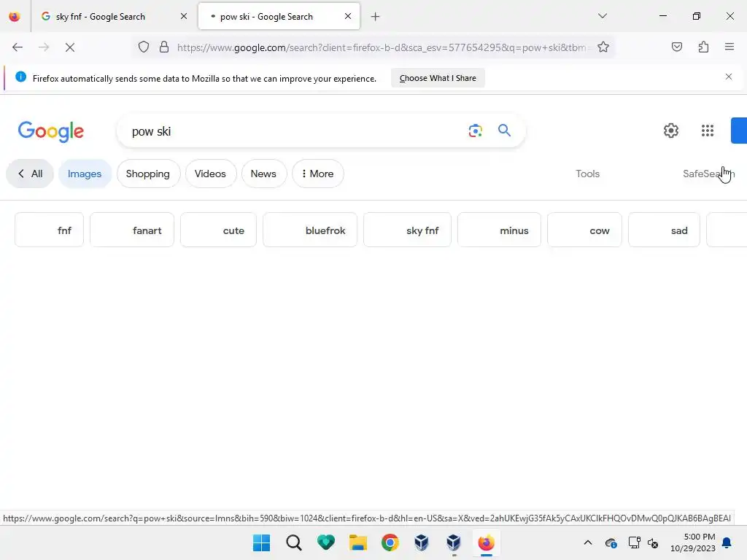
Task: Focus the URL address bar
Action: pyautogui.click(x=381, y=47)
